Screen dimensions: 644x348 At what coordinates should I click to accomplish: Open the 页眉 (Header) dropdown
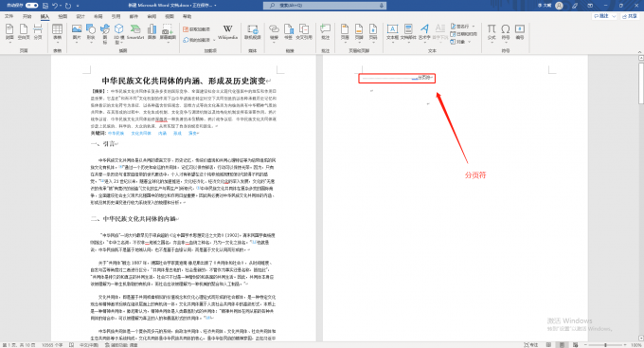[345, 33]
